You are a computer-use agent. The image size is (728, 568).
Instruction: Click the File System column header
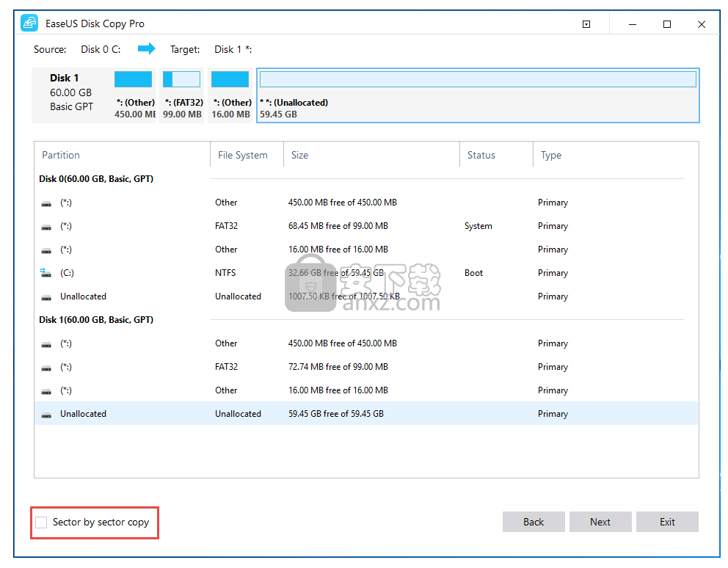243,155
